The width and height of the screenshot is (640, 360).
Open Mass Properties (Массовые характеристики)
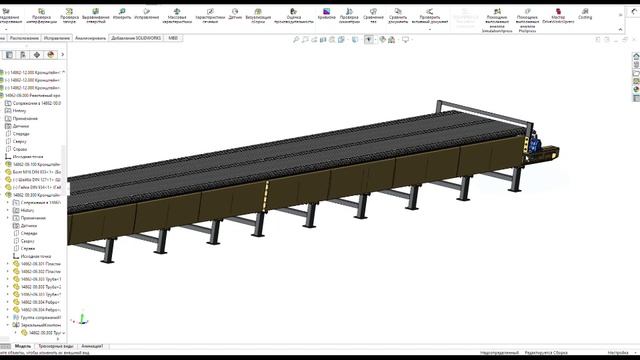tap(177, 16)
